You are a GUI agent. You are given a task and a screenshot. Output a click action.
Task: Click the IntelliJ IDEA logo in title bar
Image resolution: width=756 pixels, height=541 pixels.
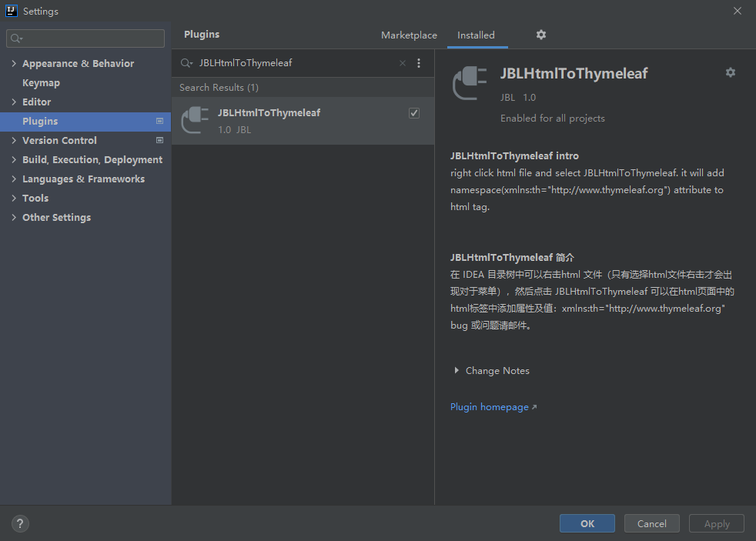[11, 11]
